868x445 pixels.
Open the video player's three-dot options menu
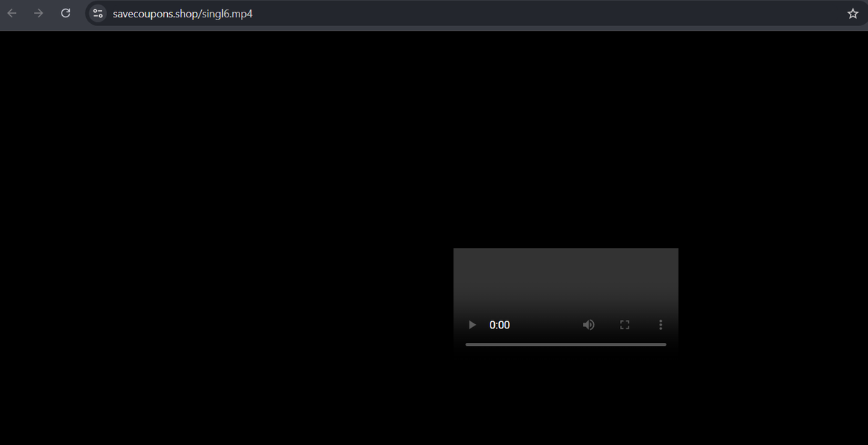tap(660, 325)
